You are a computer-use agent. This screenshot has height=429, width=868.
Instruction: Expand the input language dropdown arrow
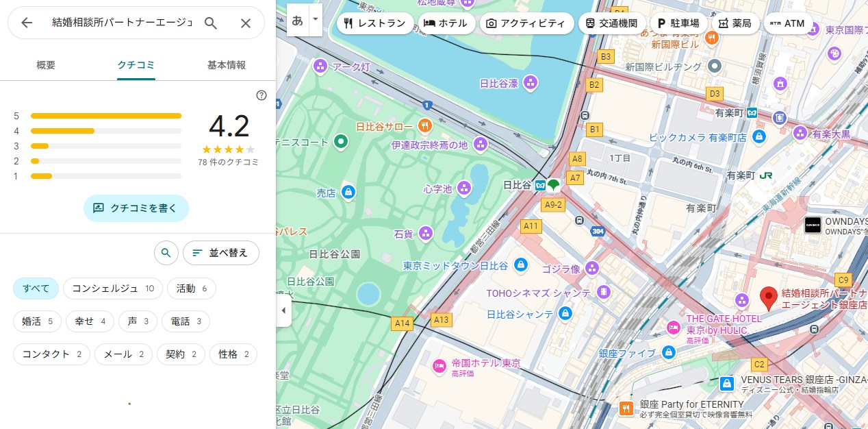316,20
